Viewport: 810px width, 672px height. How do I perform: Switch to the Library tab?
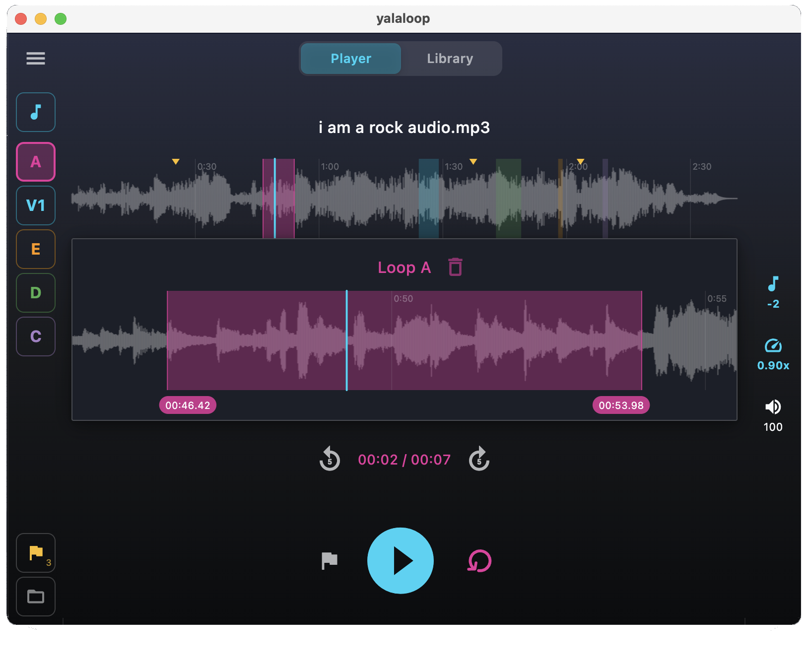click(450, 58)
